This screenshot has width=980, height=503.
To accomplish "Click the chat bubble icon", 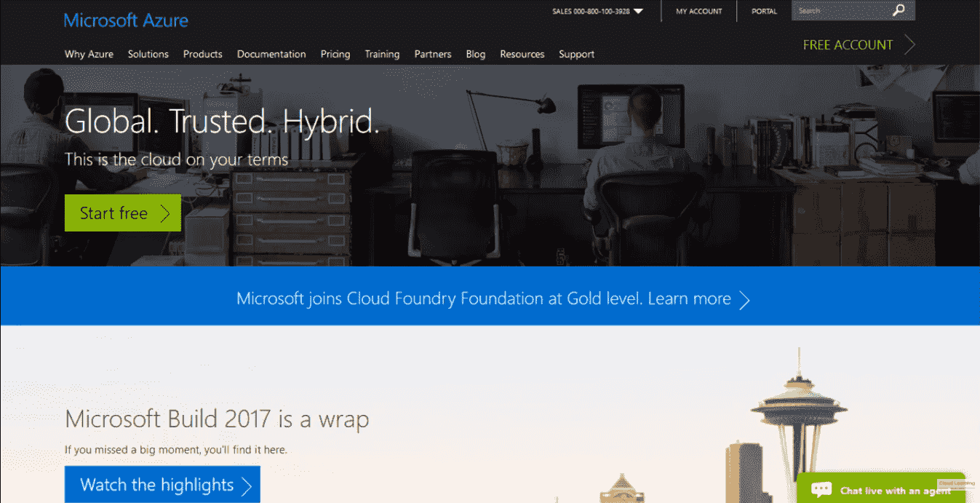I will 821,489.
